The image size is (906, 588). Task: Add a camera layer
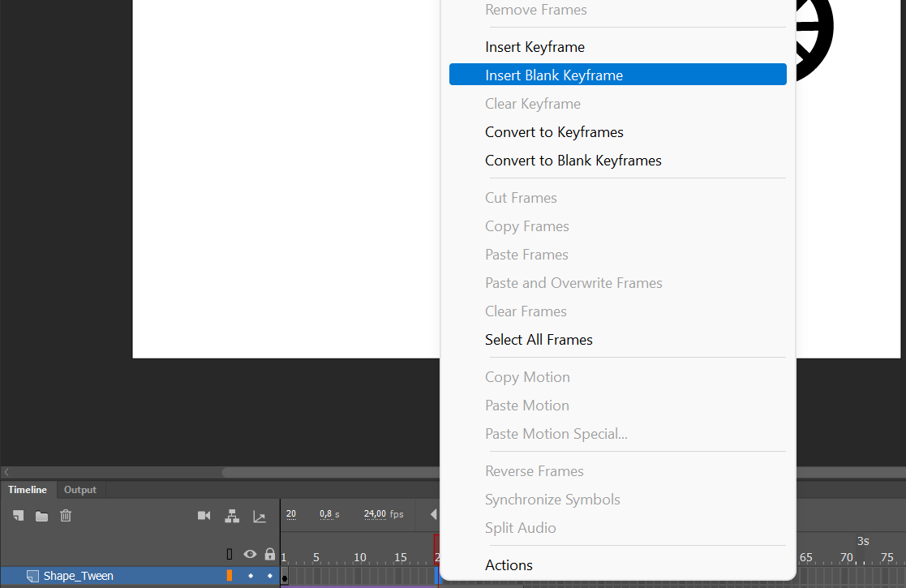(x=204, y=515)
